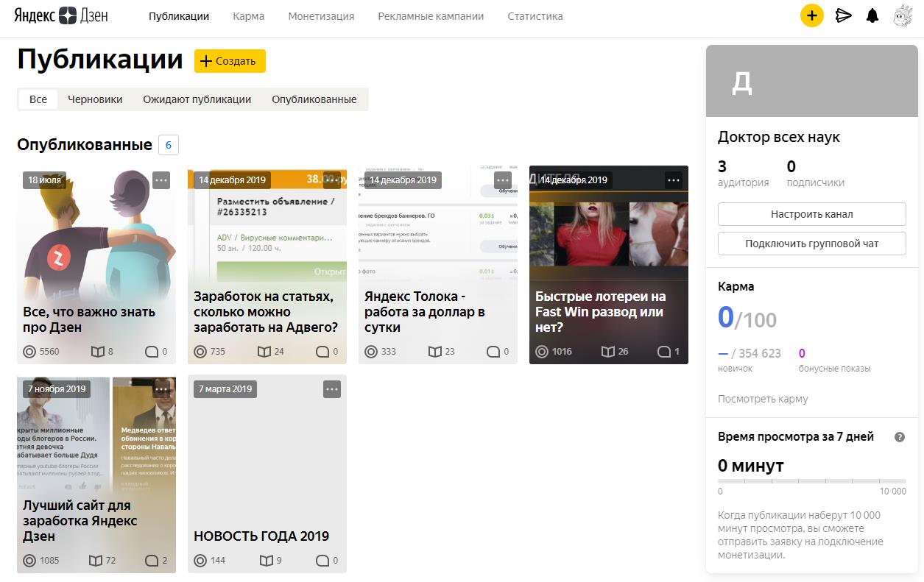Click views icon on 'НОВОСТЬ ГОДА 2019' card
The image size is (924, 582).
200,561
